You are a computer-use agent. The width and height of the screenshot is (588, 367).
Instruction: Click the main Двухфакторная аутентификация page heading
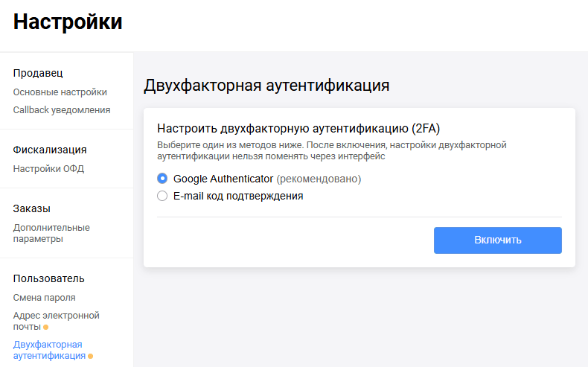tap(266, 85)
